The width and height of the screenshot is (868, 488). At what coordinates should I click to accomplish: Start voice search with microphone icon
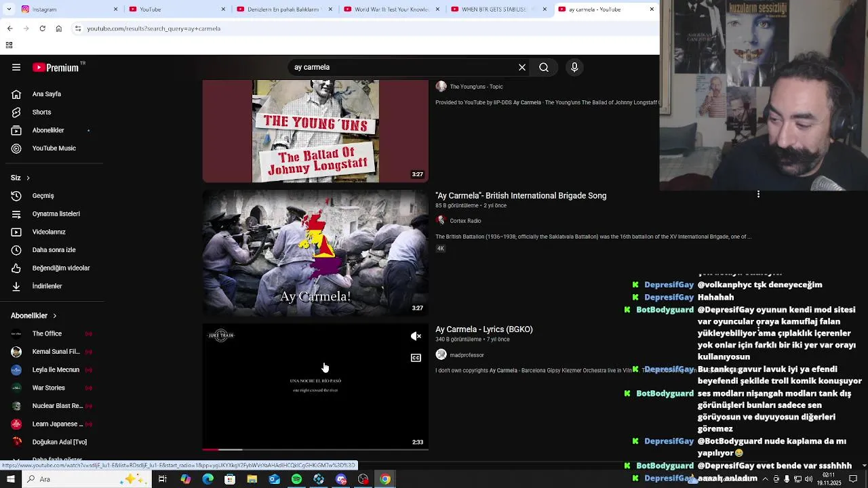574,67
